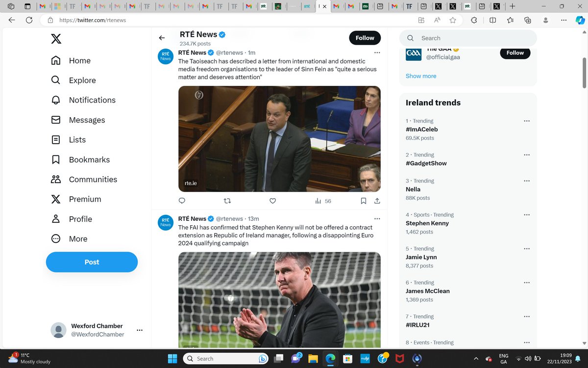Open the Stephen Kenny clapping photo
Viewport: 588px width, 368px height.
[279, 300]
